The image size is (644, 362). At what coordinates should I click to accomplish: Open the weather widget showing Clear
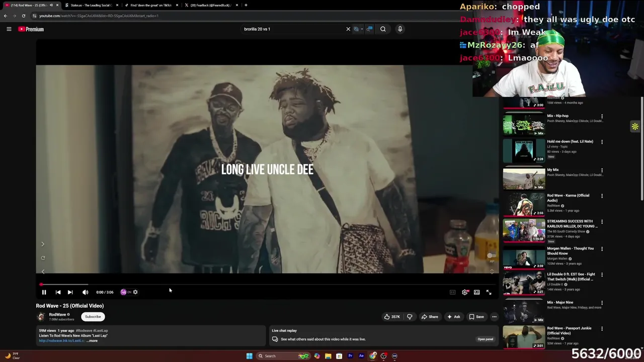12,356
